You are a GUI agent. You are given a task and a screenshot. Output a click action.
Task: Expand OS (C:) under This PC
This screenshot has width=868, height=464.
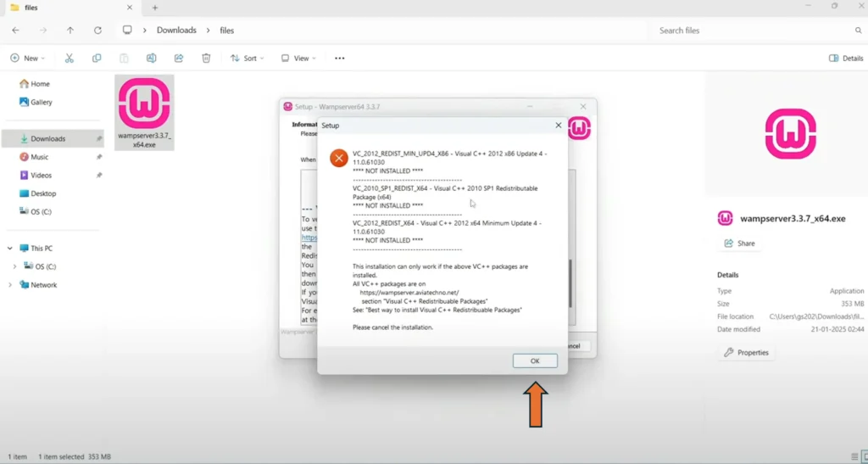click(x=14, y=267)
